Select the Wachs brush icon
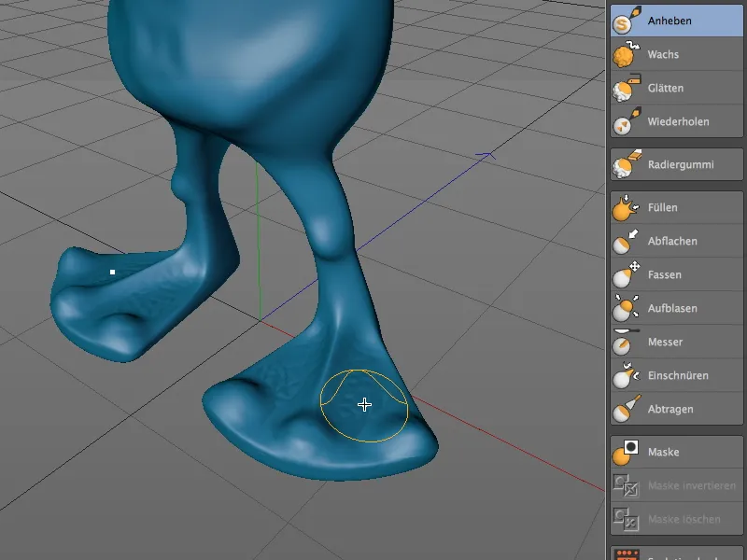The height and width of the screenshot is (560, 747). click(626, 54)
